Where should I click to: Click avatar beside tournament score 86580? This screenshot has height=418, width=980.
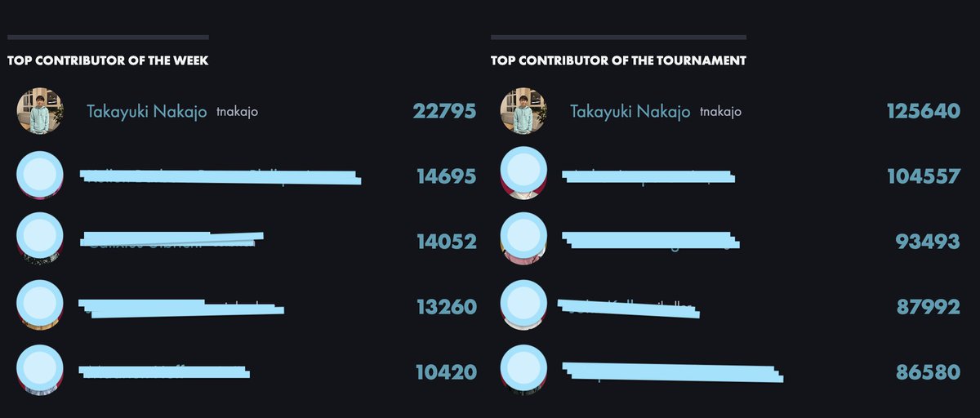click(523, 370)
